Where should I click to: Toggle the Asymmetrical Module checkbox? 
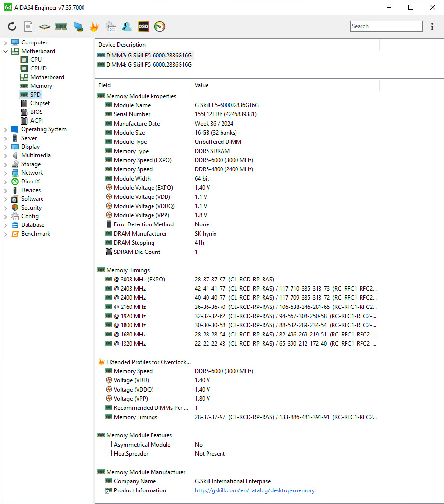109,444
